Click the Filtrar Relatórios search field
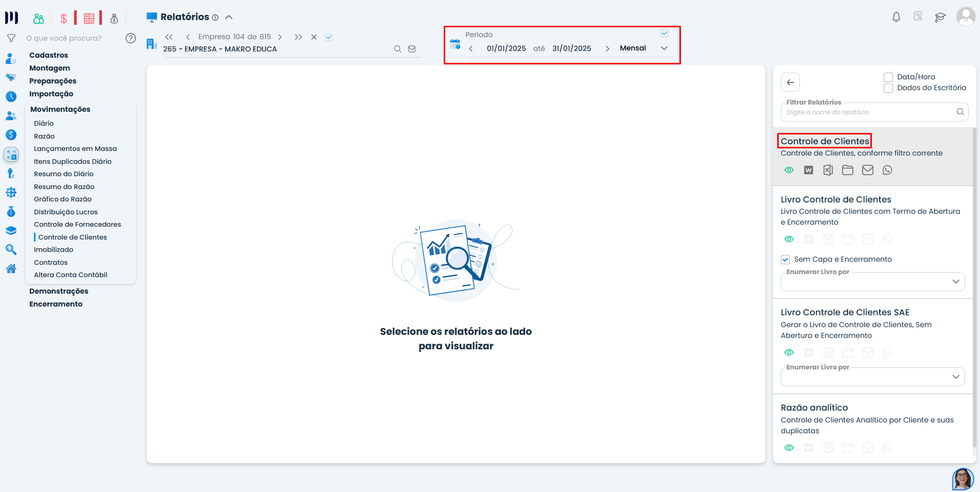980x492 pixels. coord(874,112)
